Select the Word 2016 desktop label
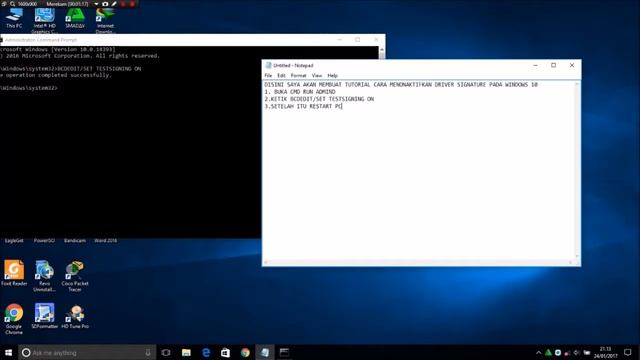Image resolution: width=640 pixels, height=360 pixels. 105,241
